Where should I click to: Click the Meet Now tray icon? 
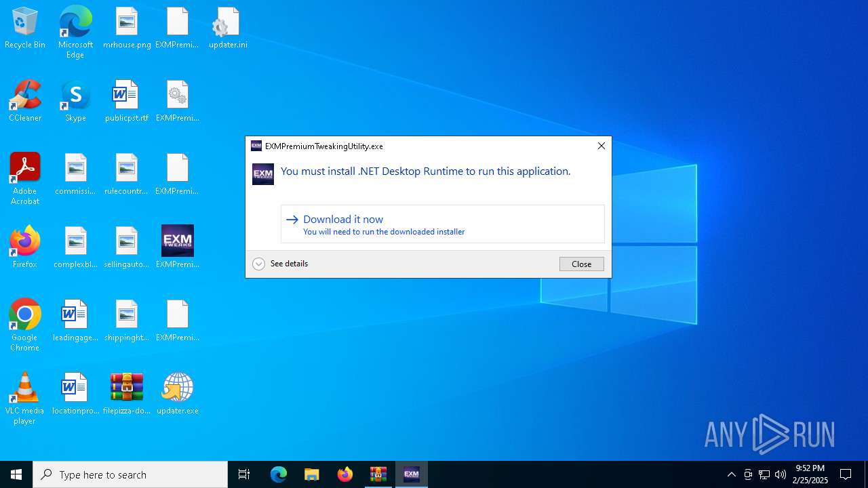[x=748, y=474]
